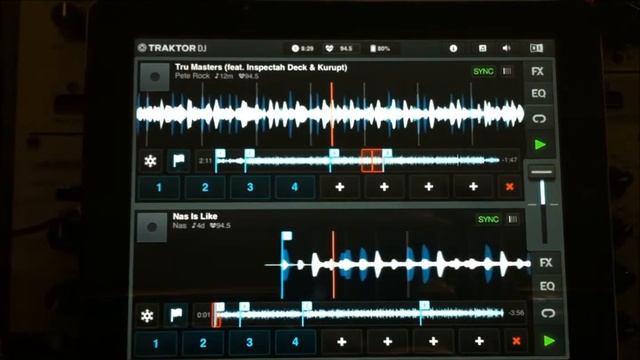Trigger hotcue 2 on the Tru Masters deck
This screenshot has height=360, width=640.
click(205, 187)
